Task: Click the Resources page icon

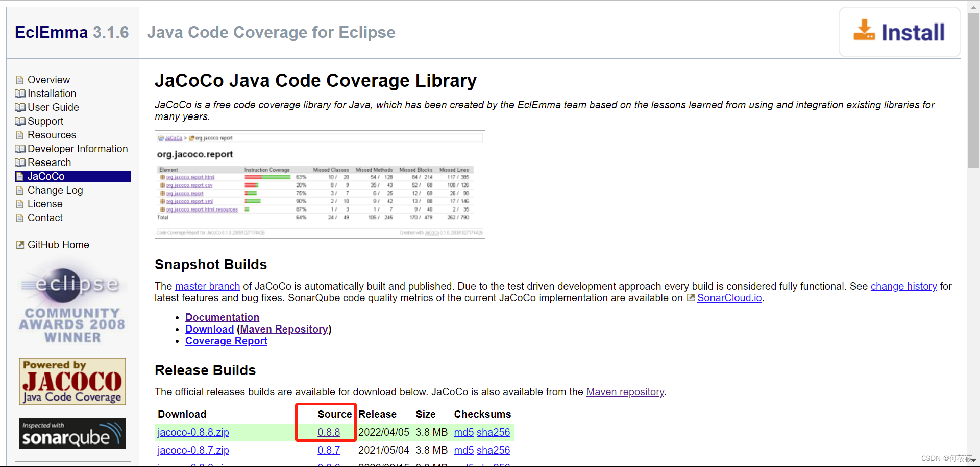Action: [20, 135]
